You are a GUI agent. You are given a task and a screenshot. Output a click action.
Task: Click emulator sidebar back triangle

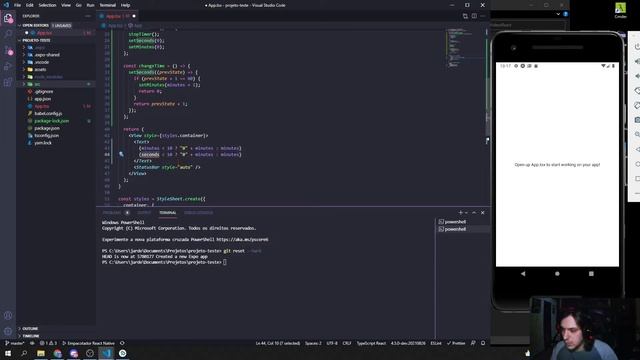(x=637, y=149)
